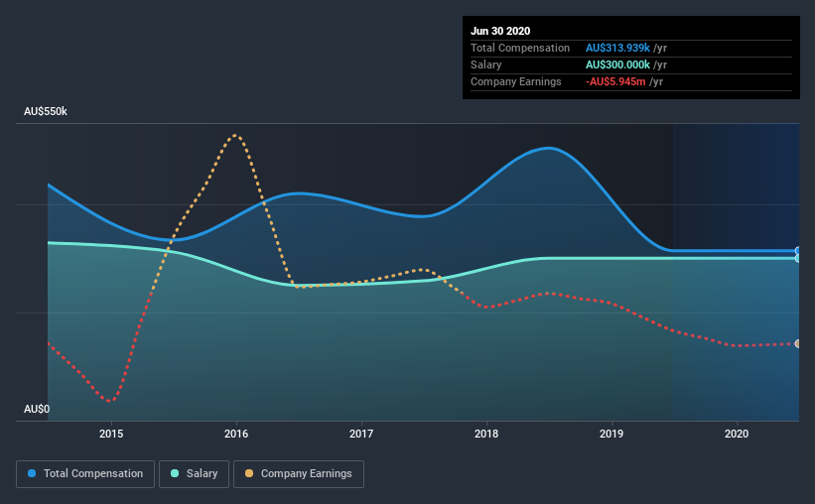Toggle the Total Compensation legend button
This screenshot has height=504, width=815.
(x=85, y=474)
